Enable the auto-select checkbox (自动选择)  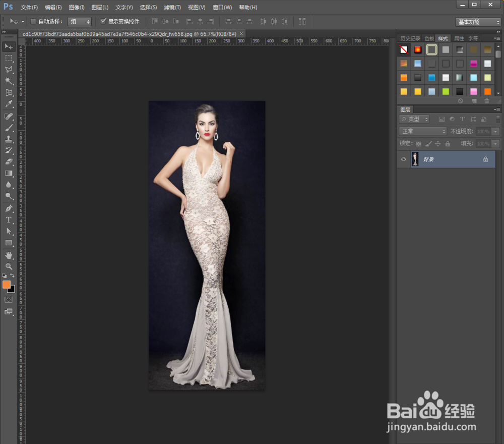pyautogui.click(x=33, y=21)
